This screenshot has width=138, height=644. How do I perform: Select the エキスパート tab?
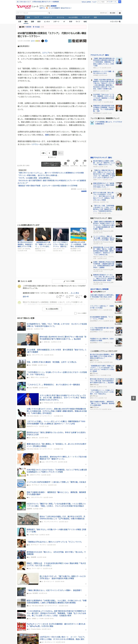(48, 17)
